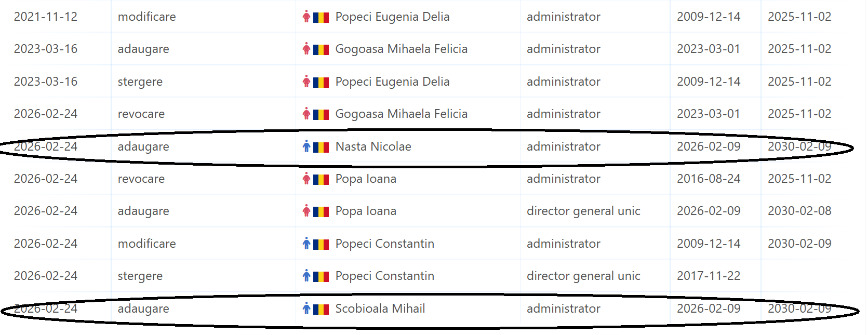Click the male icon beside Nasta Nicolae
This screenshot has height=335, width=868.
tap(306, 146)
